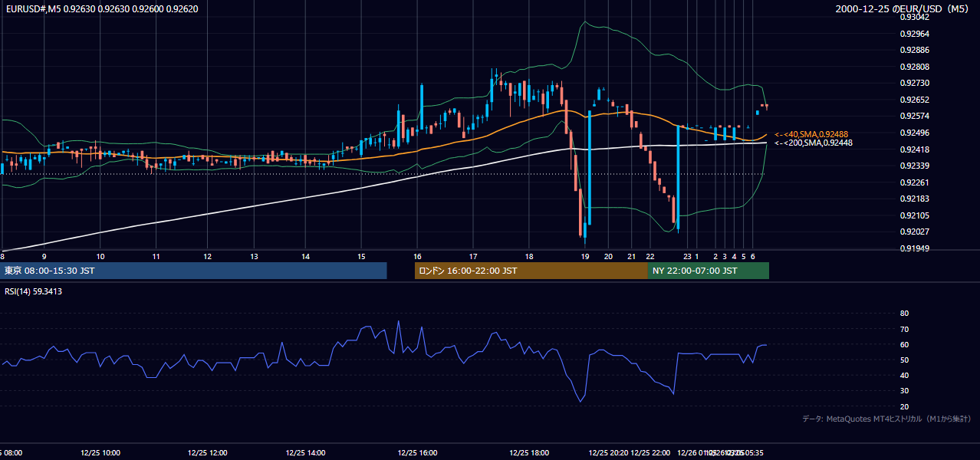
Task: Click the hour marker 16 under the chart
Action: point(418,256)
